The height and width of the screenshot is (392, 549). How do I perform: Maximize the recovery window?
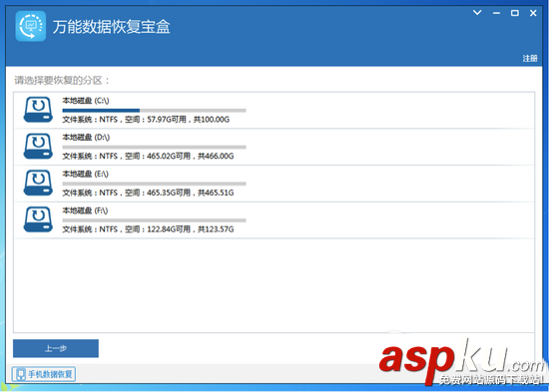point(515,13)
